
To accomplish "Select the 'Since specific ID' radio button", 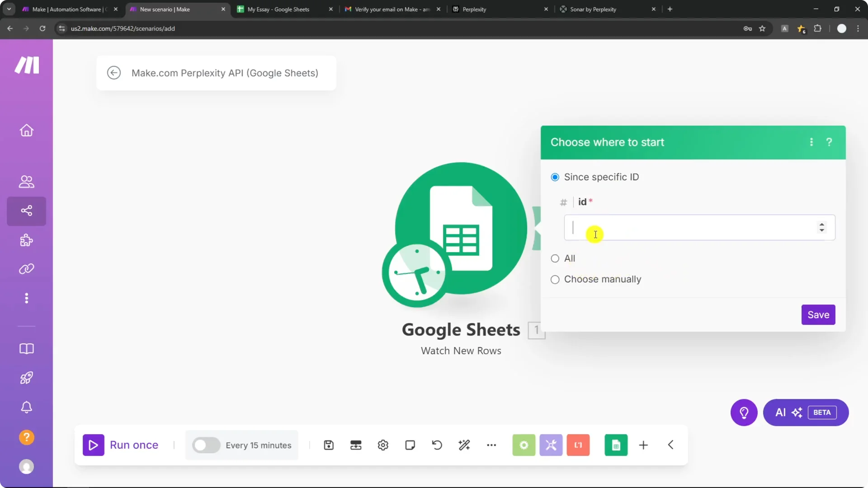I will click(555, 177).
